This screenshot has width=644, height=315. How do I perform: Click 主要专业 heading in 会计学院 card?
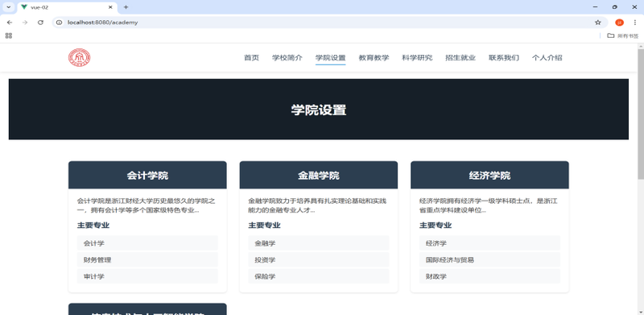coord(93,226)
